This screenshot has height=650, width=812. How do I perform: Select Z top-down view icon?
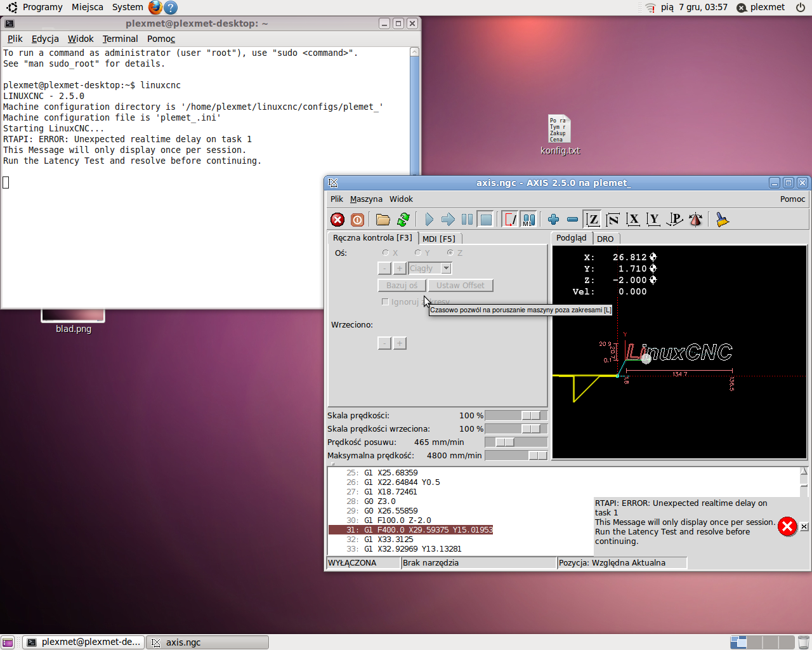(x=593, y=220)
